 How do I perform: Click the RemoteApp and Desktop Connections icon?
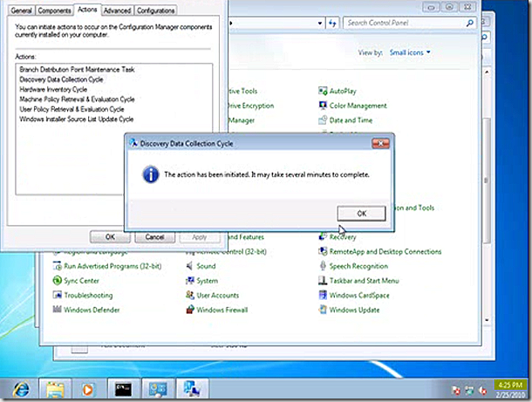pos(323,251)
